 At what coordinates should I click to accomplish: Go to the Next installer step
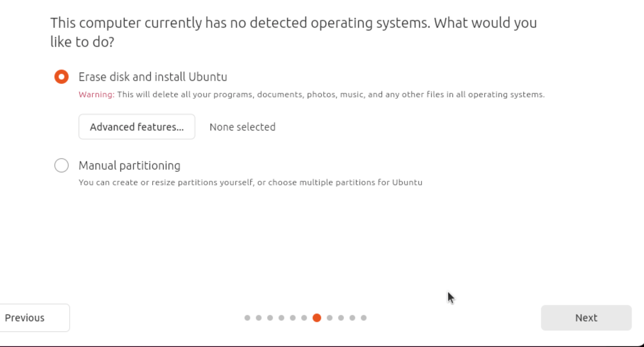tap(586, 318)
